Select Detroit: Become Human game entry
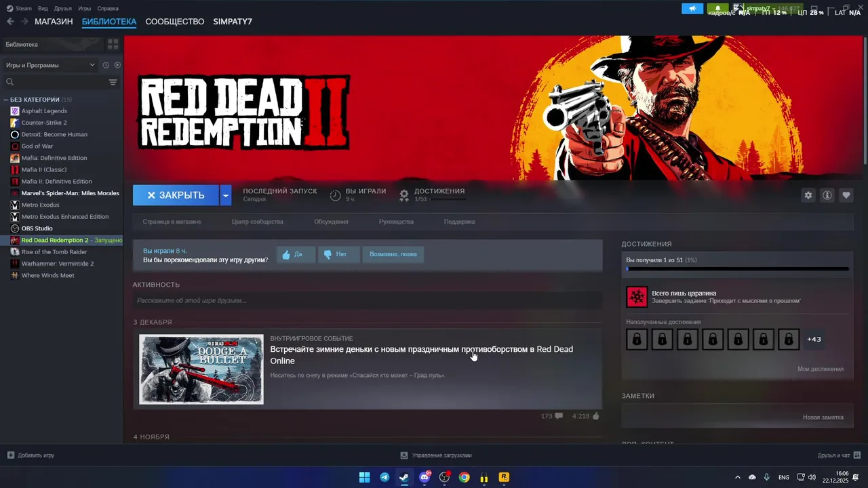This screenshot has height=488, width=868. click(54, 134)
